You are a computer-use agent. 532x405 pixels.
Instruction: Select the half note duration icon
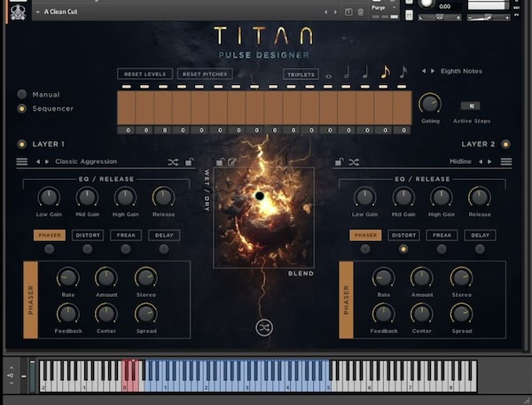tap(347, 73)
